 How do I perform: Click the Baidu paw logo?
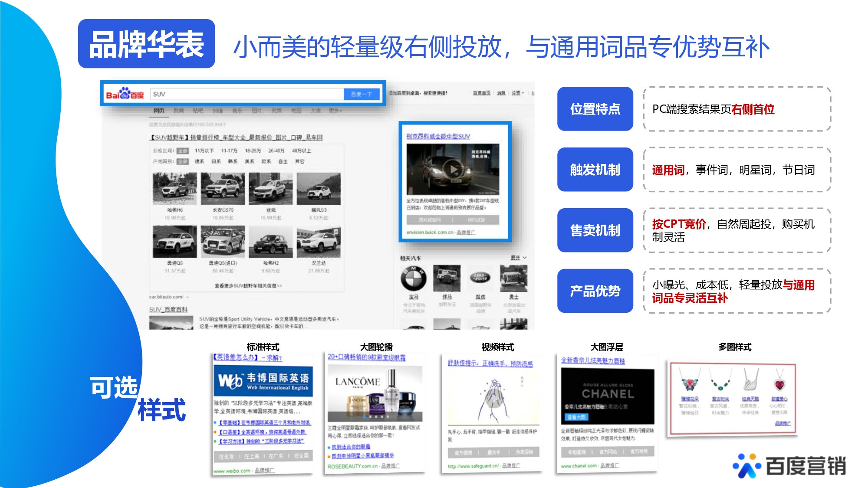(x=125, y=94)
